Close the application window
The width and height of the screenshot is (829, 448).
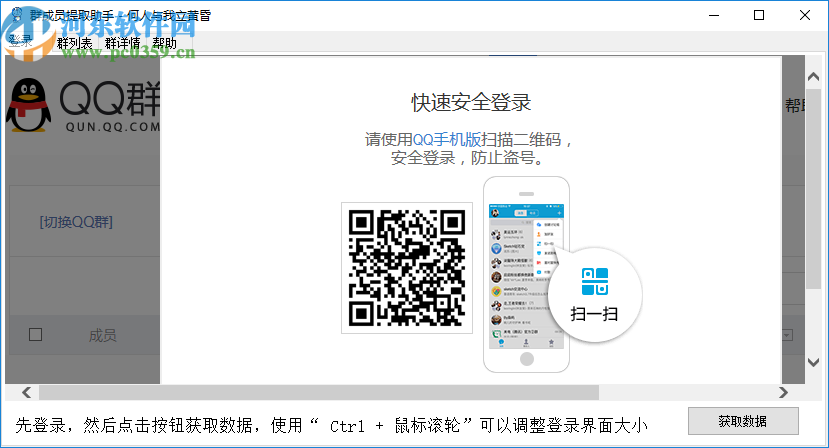(805, 15)
